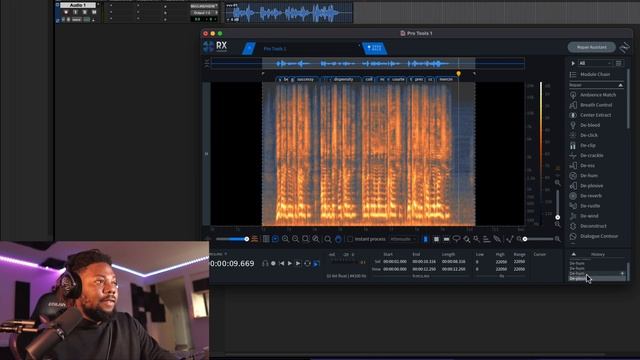This screenshot has height=360, width=640.
Task: Click the orange spectrogram settings icon
Action: coord(255,239)
